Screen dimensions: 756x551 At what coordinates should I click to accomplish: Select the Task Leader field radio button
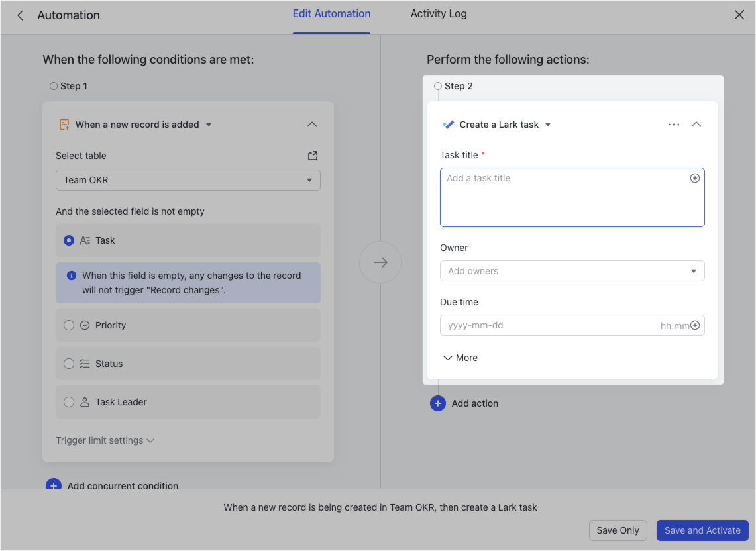(x=69, y=402)
